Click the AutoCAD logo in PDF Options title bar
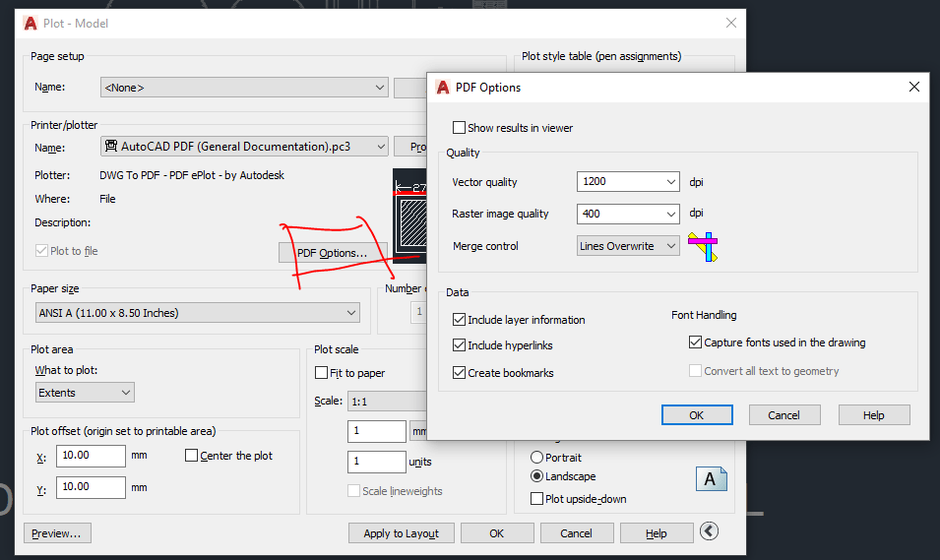 click(443, 88)
